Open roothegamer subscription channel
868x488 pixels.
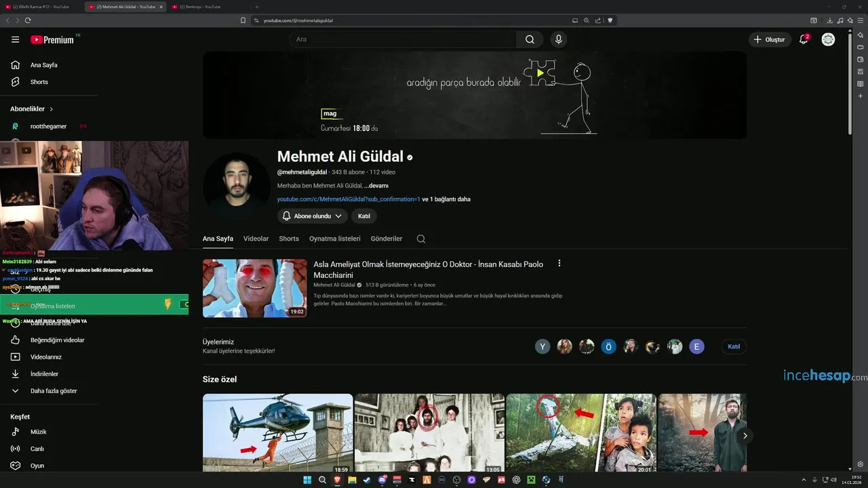click(x=49, y=126)
